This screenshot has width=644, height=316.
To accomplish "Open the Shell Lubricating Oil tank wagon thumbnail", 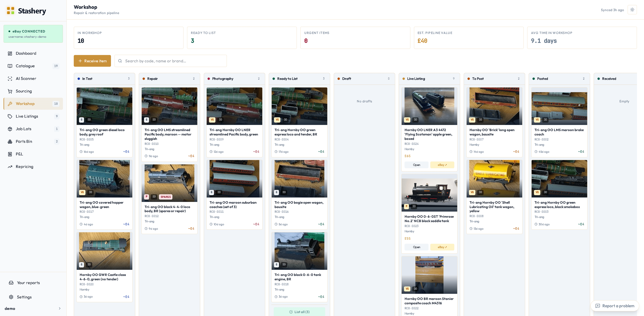I will tap(494, 179).
